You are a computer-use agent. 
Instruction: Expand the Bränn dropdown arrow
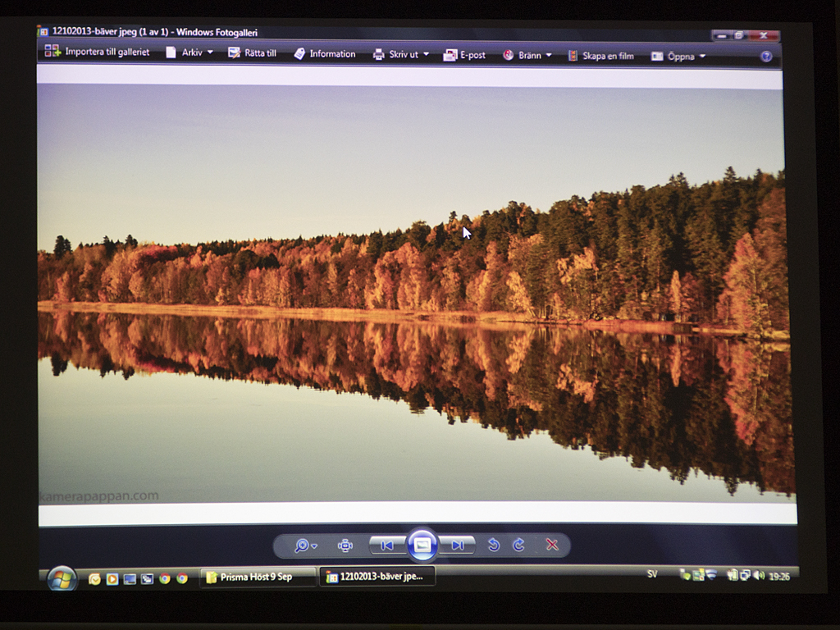[x=549, y=55]
